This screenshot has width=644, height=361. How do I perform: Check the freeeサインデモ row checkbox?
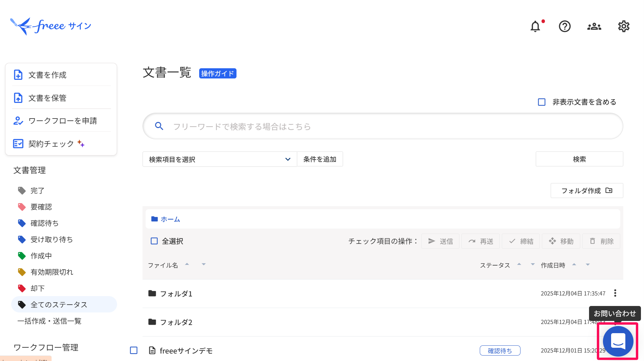pos(134,350)
